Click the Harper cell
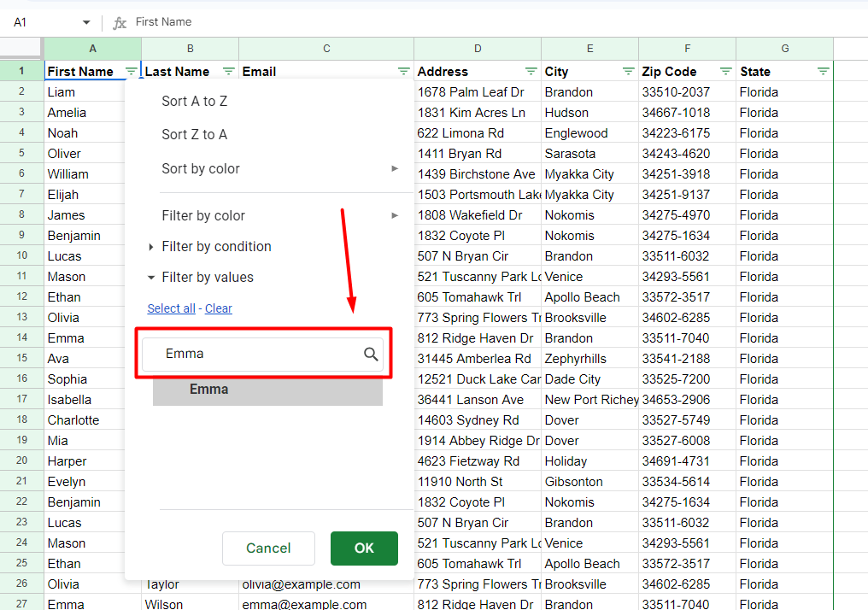This screenshot has height=610, width=868. (x=85, y=461)
